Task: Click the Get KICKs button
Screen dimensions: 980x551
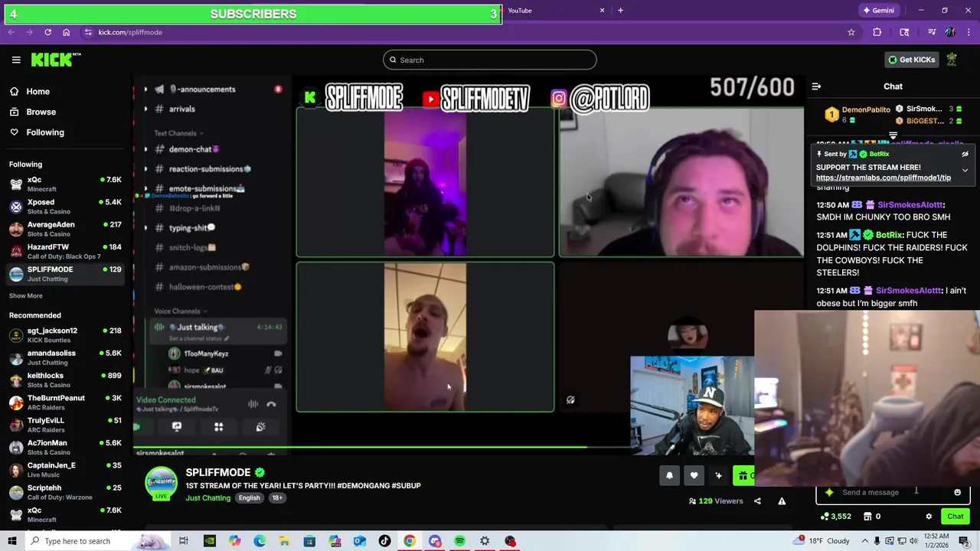Action: (x=911, y=60)
